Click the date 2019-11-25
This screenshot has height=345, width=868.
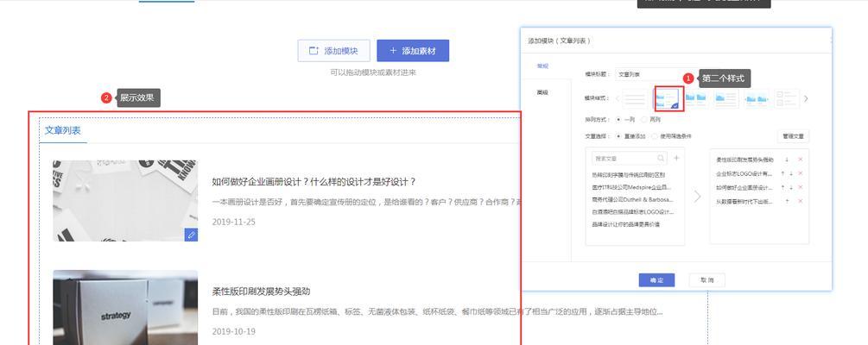pyautogui.click(x=233, y=222)
